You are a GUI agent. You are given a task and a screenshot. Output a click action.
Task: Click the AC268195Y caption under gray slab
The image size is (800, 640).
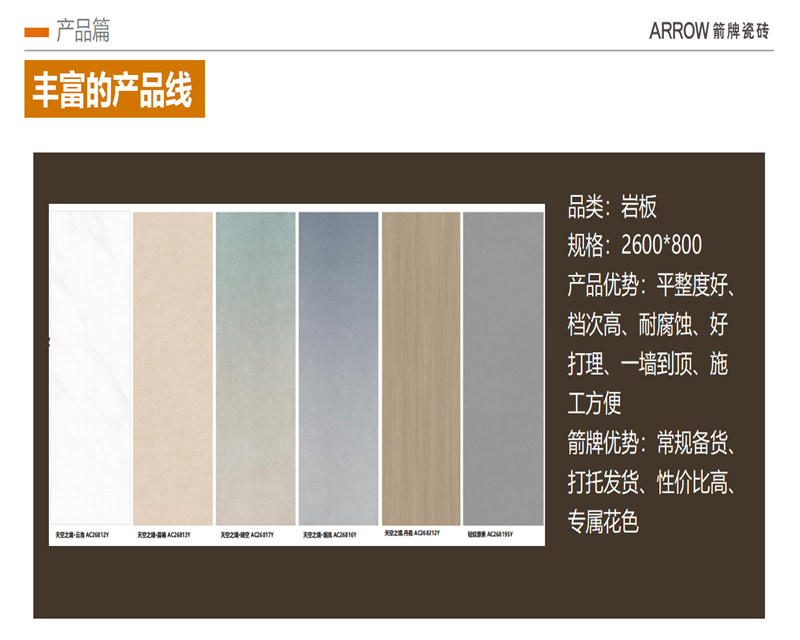click(490, 536)
